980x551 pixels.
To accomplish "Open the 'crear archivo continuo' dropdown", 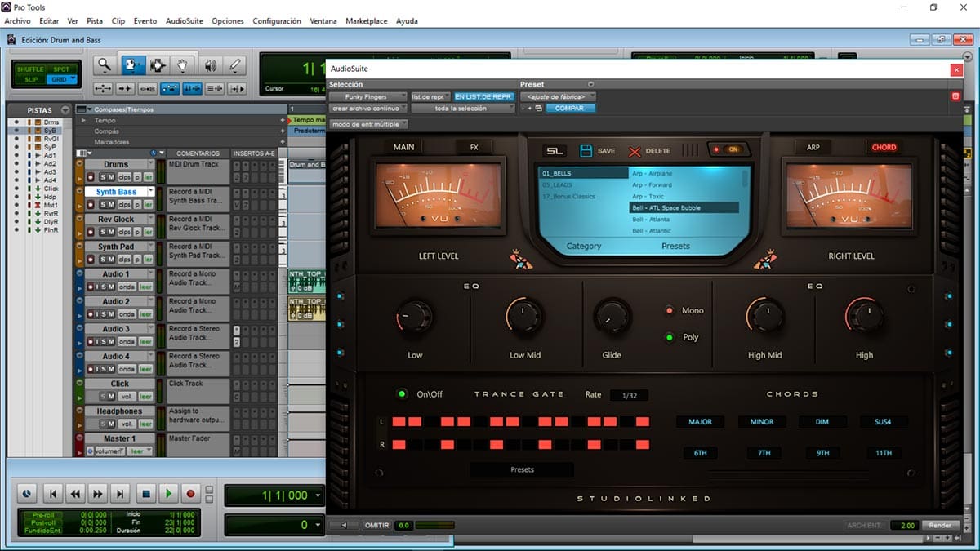I will 368,108.
